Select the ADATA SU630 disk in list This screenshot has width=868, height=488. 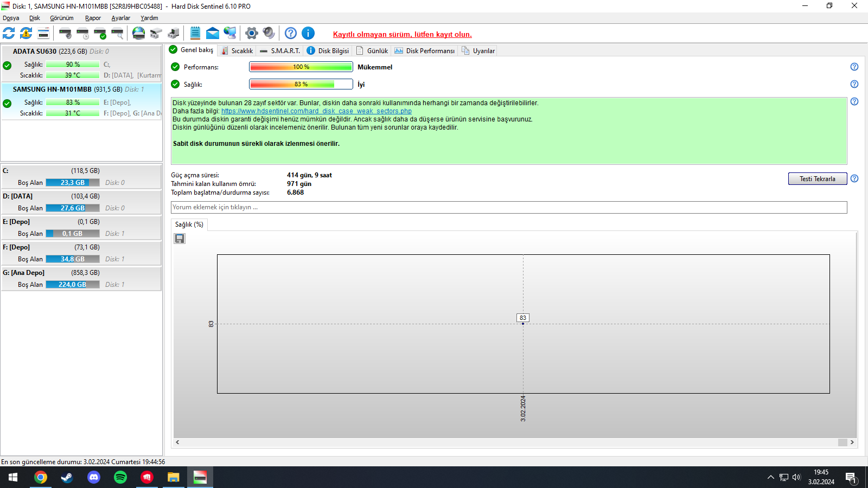81,63
